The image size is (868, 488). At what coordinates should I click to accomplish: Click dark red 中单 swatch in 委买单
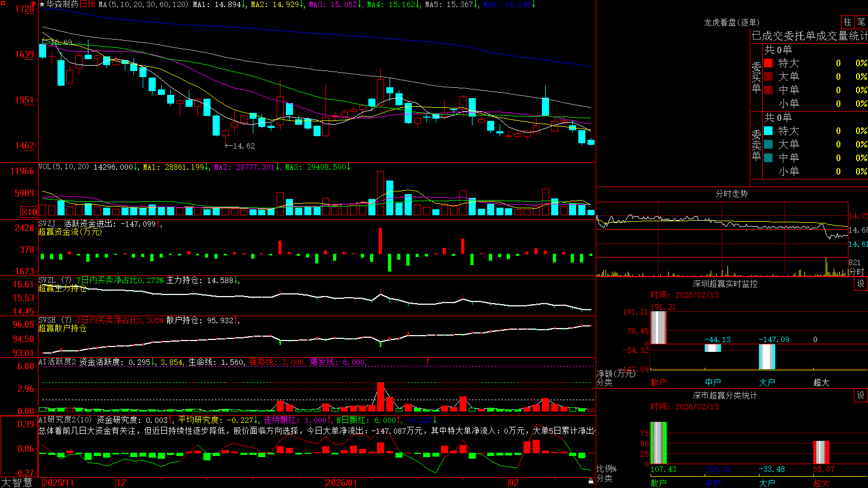coord(768,90)
